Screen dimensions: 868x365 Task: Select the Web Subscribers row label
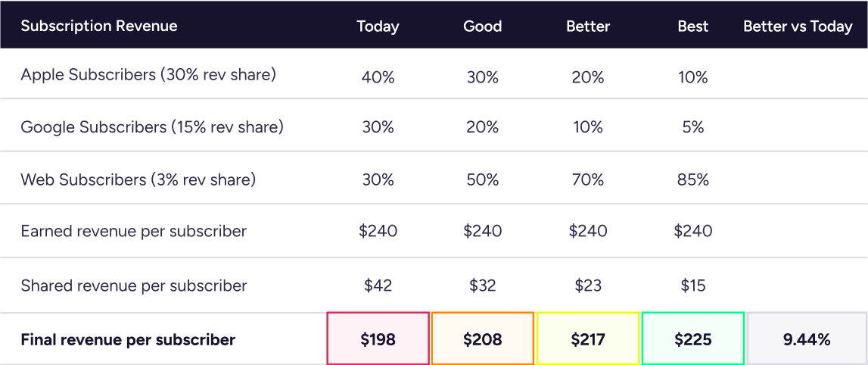click(138, 179)
